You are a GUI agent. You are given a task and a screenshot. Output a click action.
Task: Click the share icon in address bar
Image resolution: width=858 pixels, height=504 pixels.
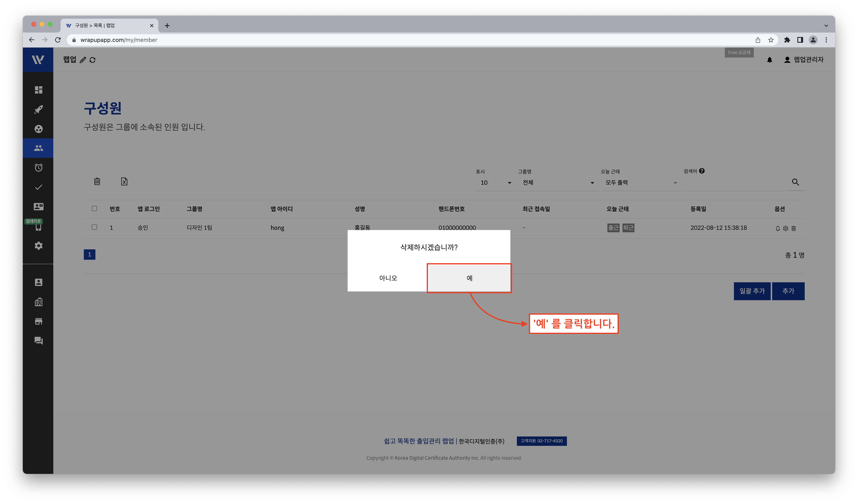758,40
